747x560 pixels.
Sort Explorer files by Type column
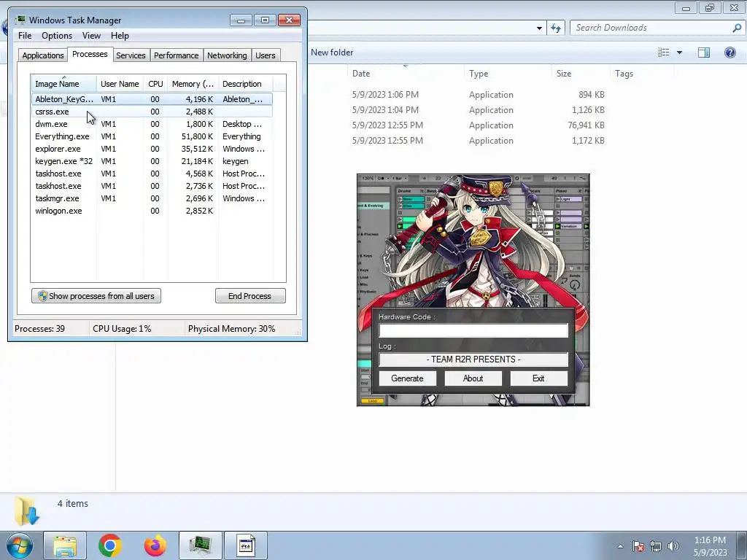coord(507,74)
